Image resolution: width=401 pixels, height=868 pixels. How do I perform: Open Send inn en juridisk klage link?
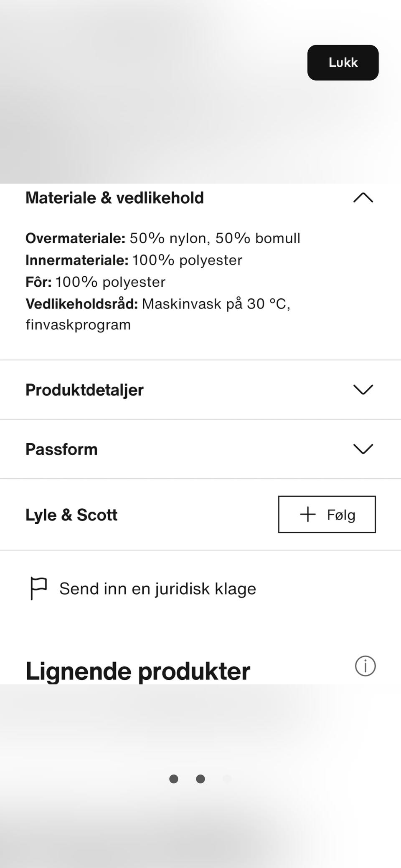click(157, 589)
